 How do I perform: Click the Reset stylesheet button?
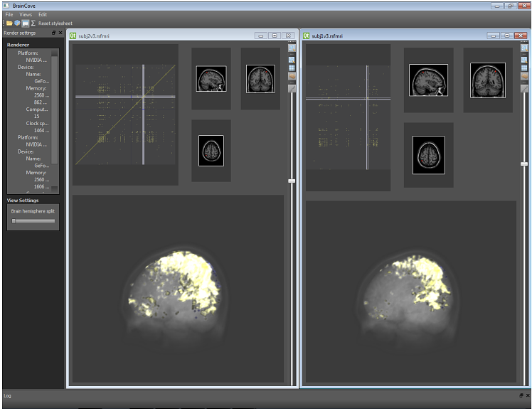click(55, 23)
